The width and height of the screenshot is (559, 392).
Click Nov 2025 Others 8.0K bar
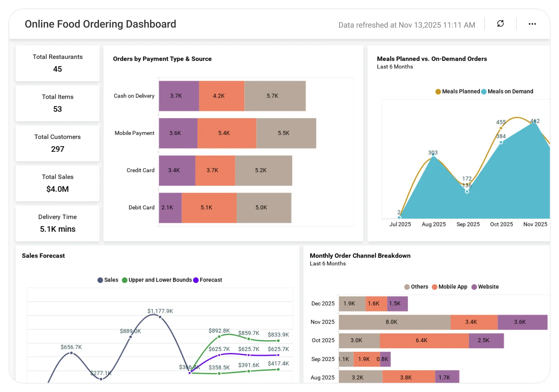click(395, 322)
